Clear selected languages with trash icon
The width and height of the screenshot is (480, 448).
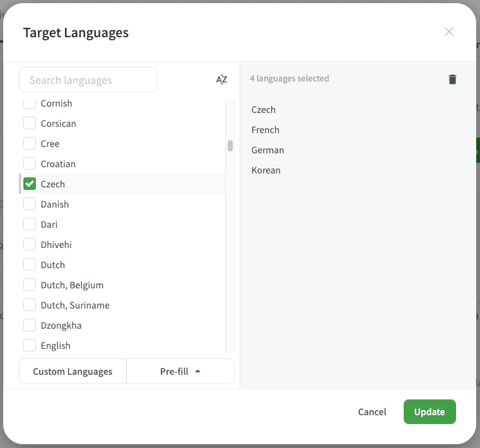pos(452,80)
